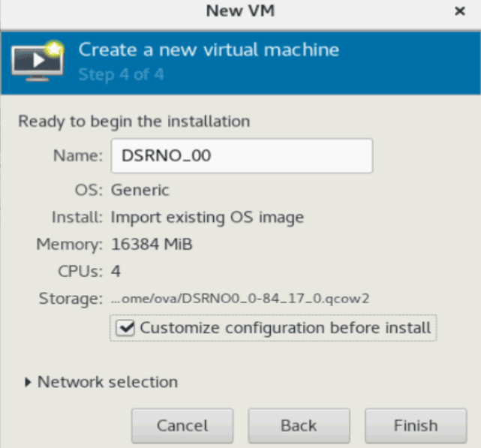The image size is (481, 448).
Task: Go Back to the previous step
Action: tap(299, 426)
